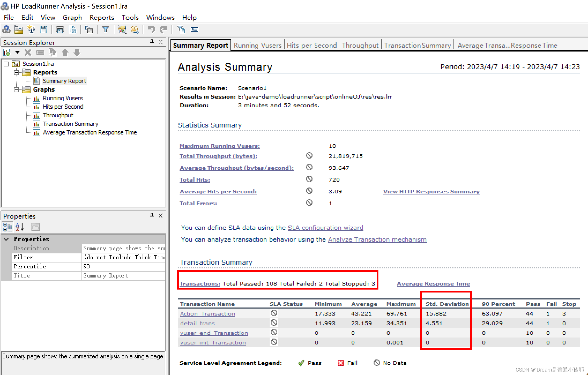Open the dropdown arrow beside Add New Graph
Viewport: 588px width, 375px height.
pyautogui.click(x=17, y=52)
